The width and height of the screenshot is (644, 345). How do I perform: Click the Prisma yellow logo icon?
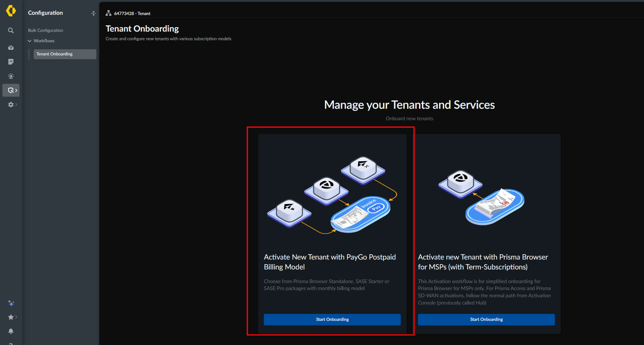(11, 11)
